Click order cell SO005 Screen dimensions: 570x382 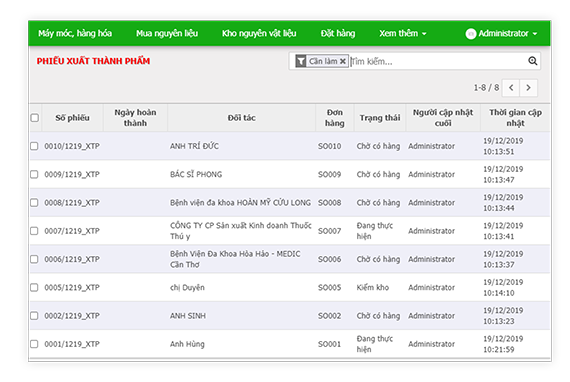click(x=329, y=287)
